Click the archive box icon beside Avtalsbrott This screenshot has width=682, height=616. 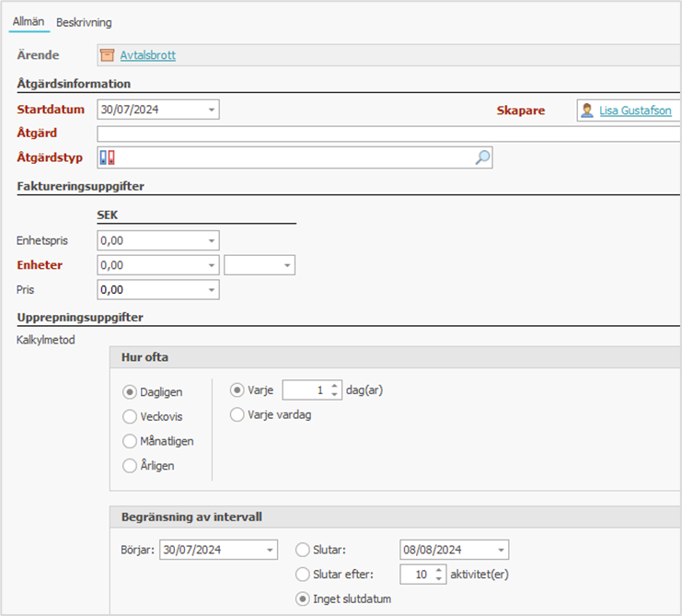[x=107, y=55]
